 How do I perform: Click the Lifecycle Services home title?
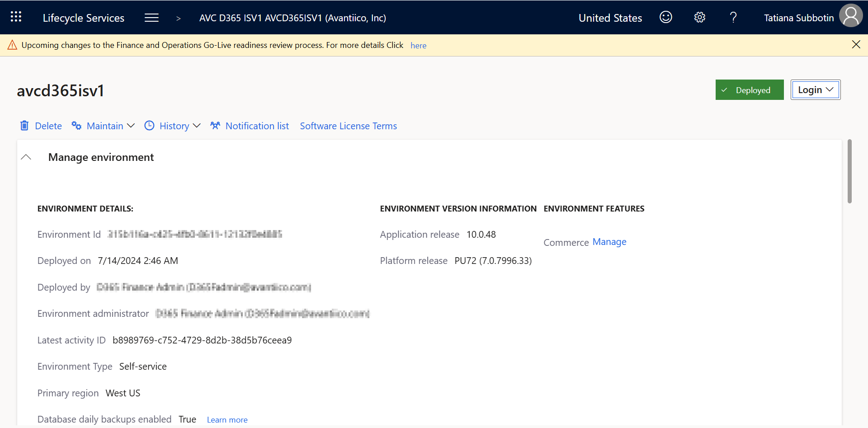(x=83, y=18)
